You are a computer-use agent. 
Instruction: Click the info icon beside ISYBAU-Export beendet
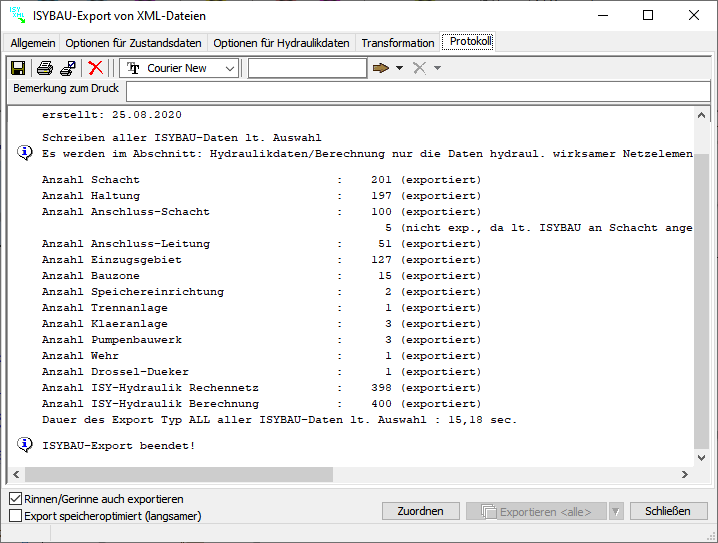tap(25, 444)
